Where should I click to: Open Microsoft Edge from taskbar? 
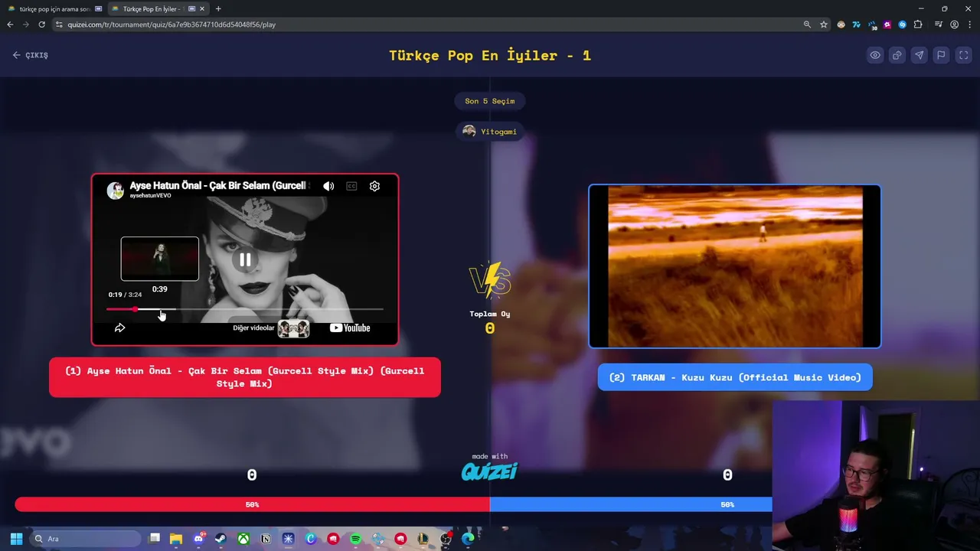(468, 539)
